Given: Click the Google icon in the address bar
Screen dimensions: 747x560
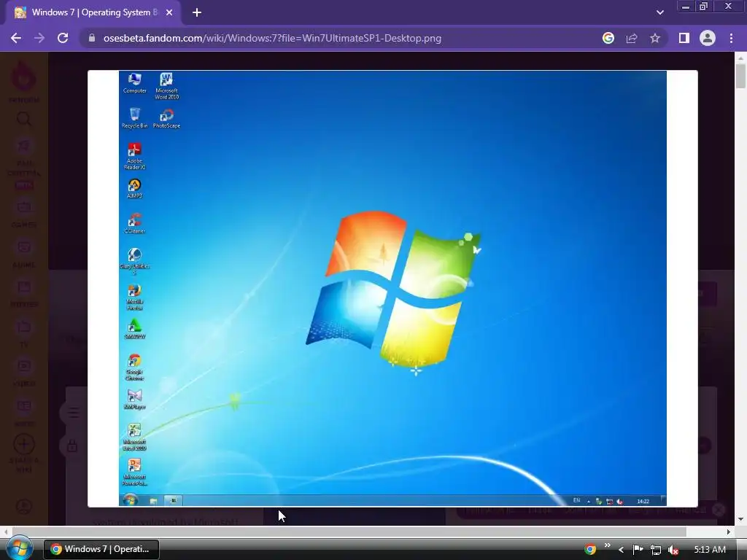Looking at the screenshot, I should coord(608,38).
